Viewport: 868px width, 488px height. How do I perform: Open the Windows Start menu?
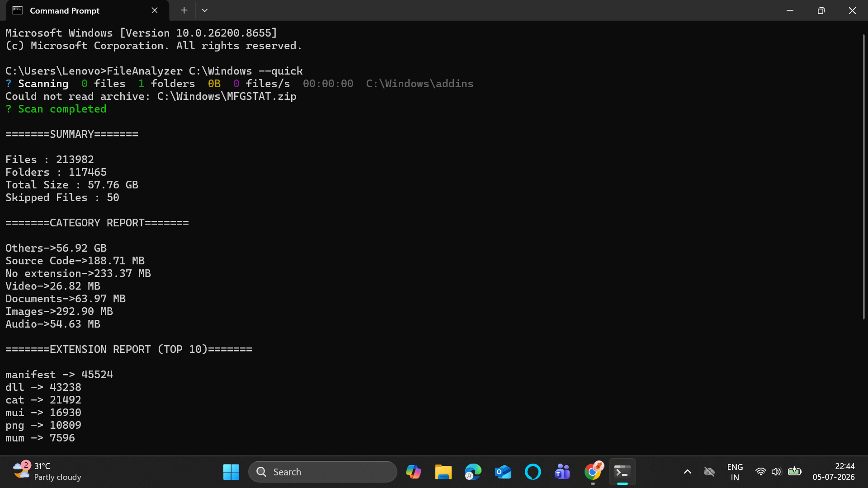click(231, 472)
